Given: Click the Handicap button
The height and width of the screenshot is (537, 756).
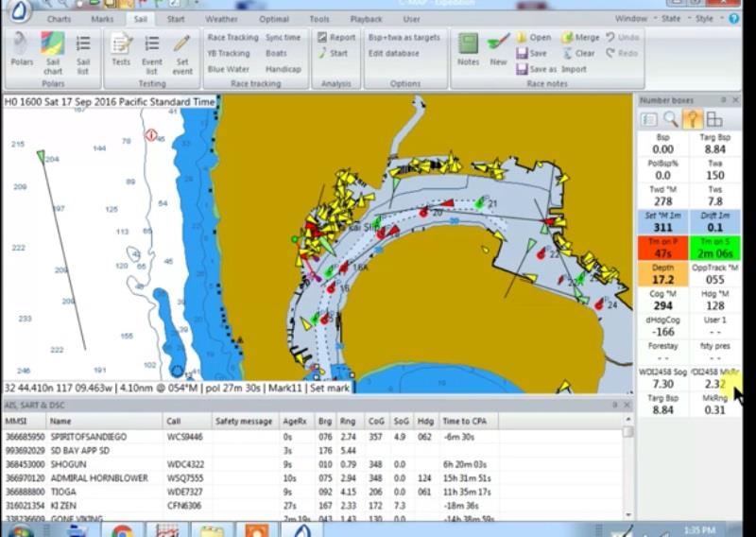Looking at the screenshot, I should (283, 69).
